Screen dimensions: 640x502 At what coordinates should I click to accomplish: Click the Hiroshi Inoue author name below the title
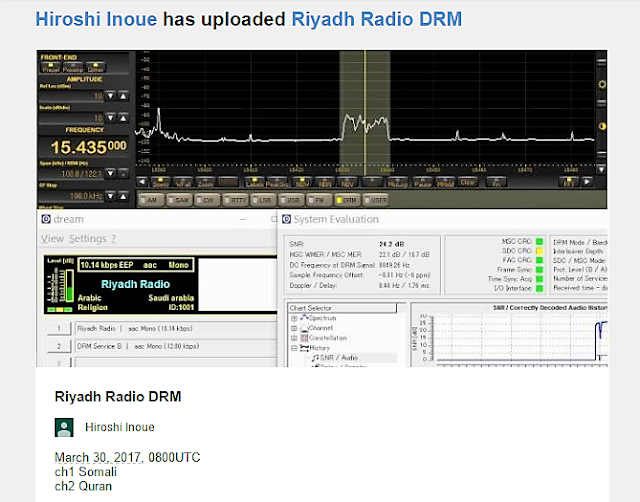pyautogui.click(x=120, y=427)
